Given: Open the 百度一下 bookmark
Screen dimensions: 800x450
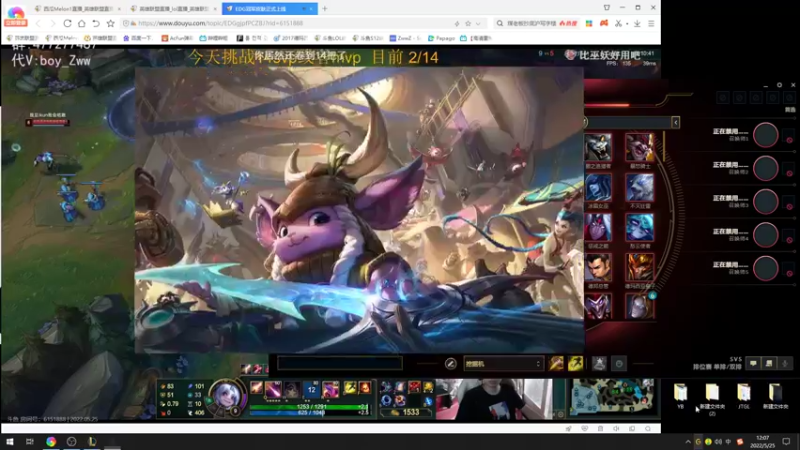Looking at the screenshot, I should tap(139, 38).
